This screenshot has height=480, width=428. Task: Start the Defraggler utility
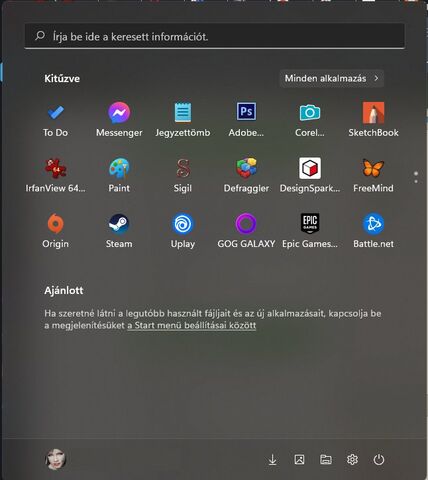pyautogui.click(x=246, y=175)
